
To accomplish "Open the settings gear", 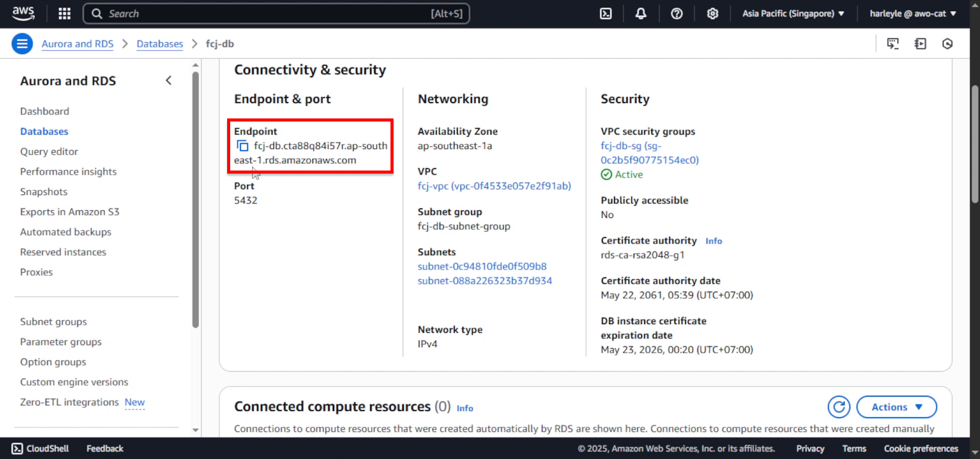I will coord(713,14).
